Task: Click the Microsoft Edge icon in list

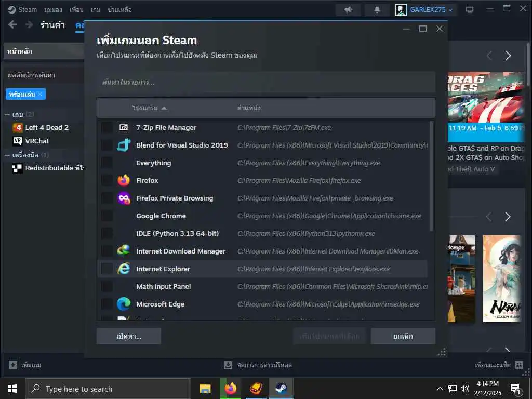Action: [x=124, y=304]
